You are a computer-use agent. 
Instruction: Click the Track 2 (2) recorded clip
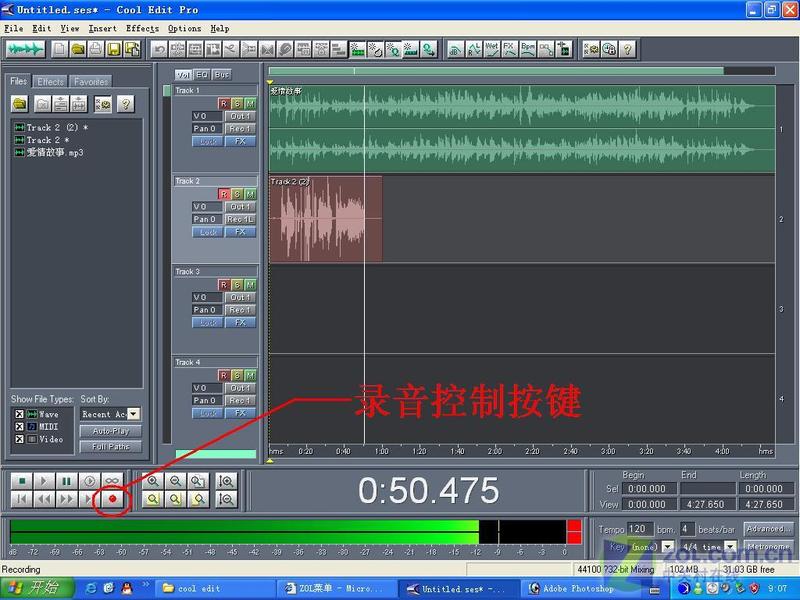(326, 219)
